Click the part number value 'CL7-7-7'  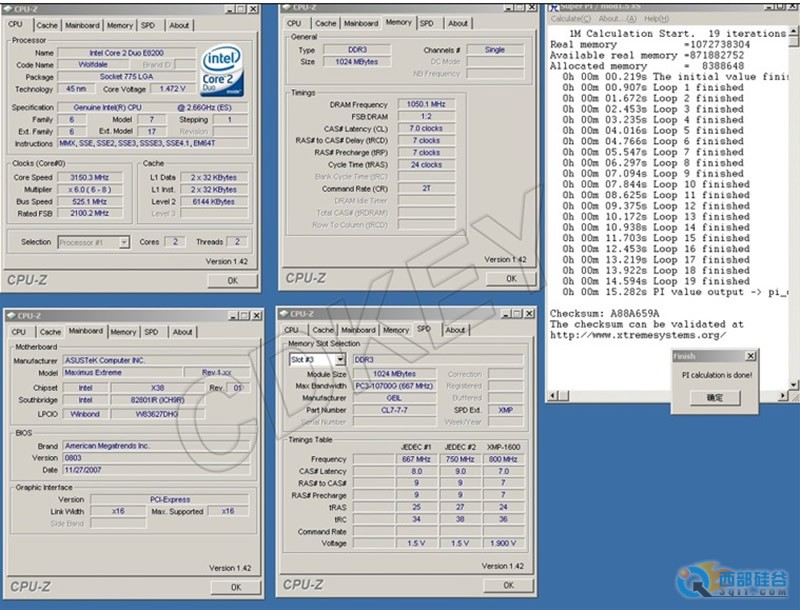pyautogui.click(x=394, y=410)
